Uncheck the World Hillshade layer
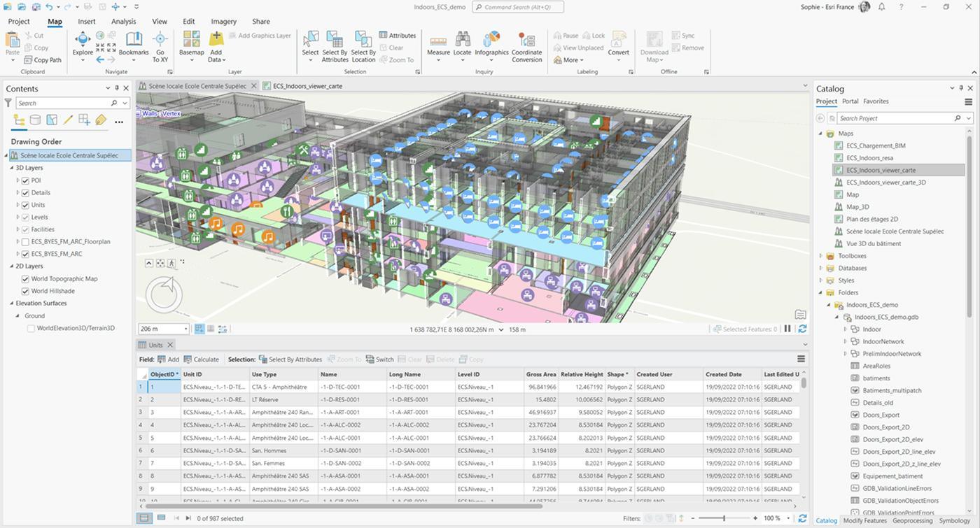This screenshot has width=980, height=528. tap(25, 291)
